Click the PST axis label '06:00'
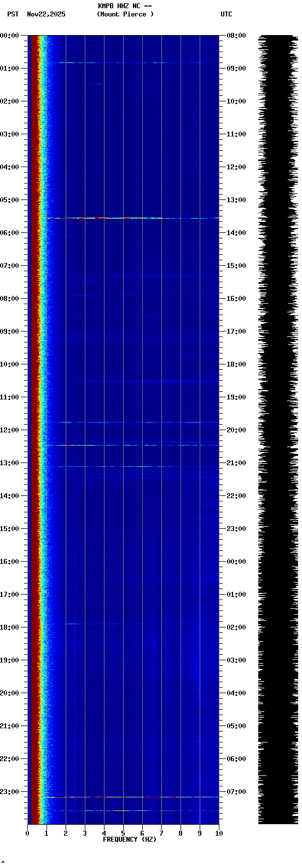Image resolution: width=302 pixels, height=868 pixels. click(10, 233)
